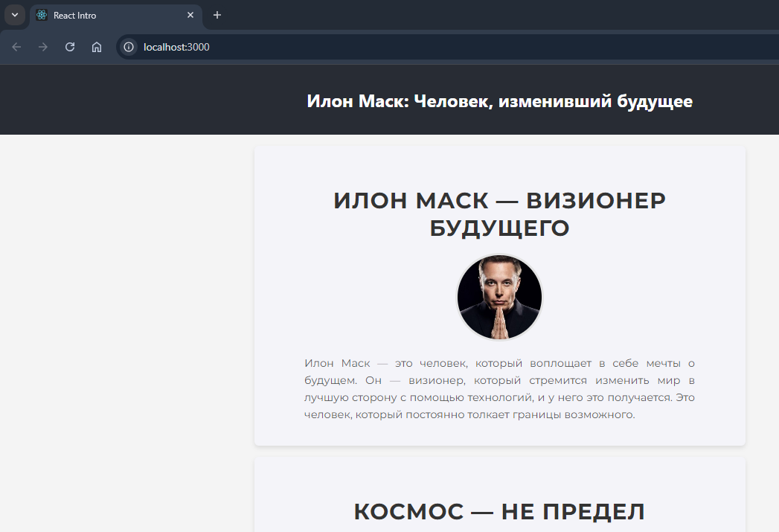Screen dimensions: 779x532
Task: Click the page title heading in the header
Action: (499, 101)
